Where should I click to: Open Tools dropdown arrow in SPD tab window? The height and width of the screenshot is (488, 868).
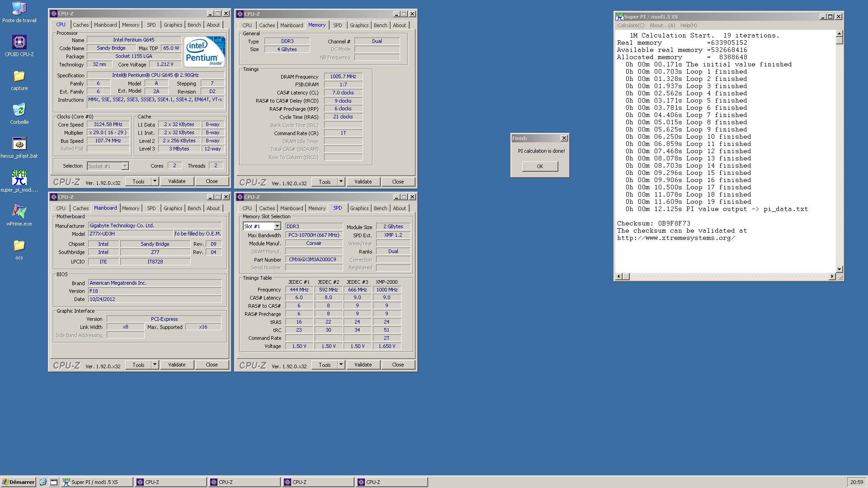(341, 365)
